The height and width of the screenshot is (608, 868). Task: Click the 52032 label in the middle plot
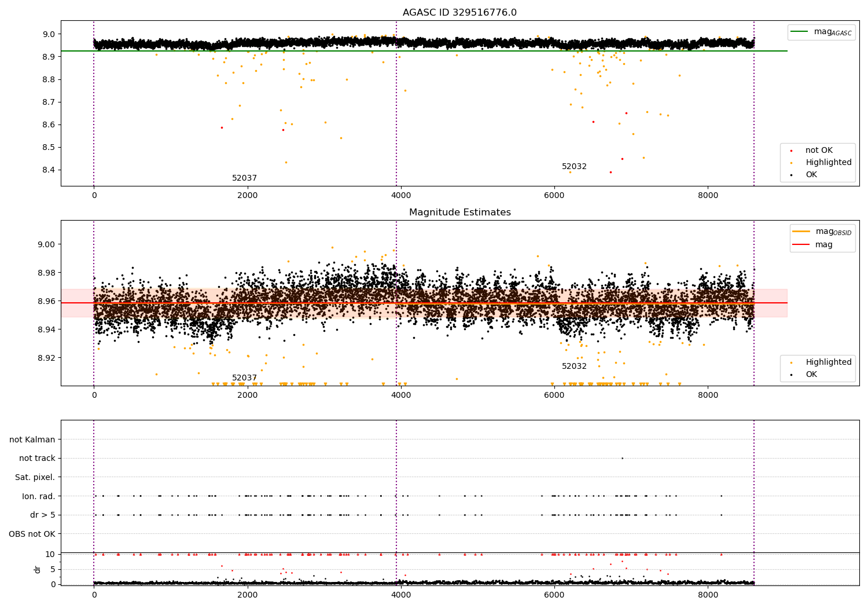(574, 367)
